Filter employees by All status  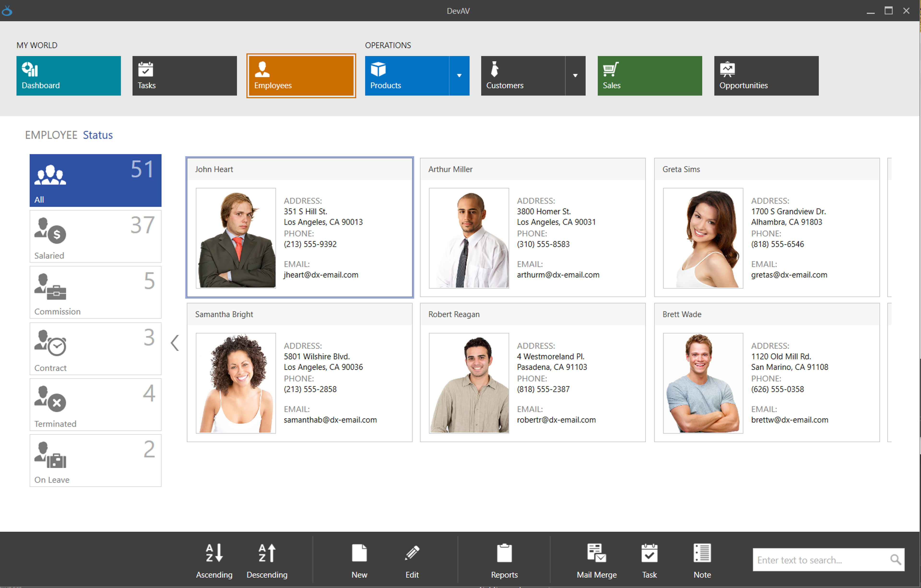point(96,180)
